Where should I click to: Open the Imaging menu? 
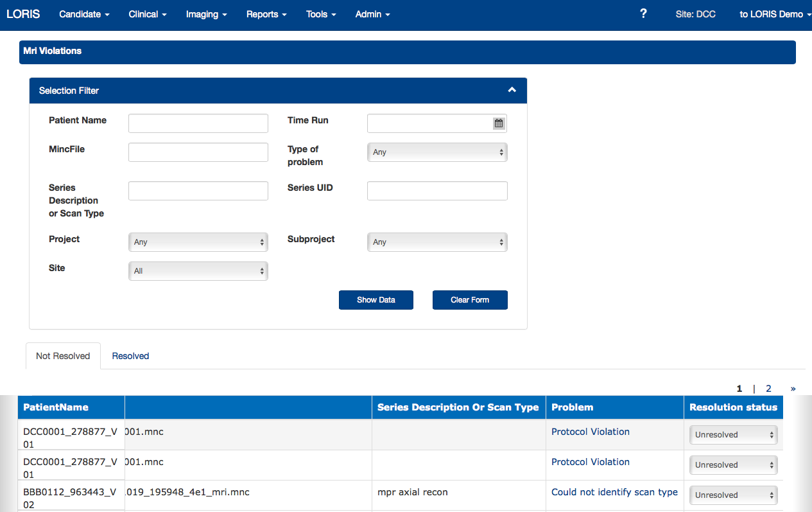(206, 14)
